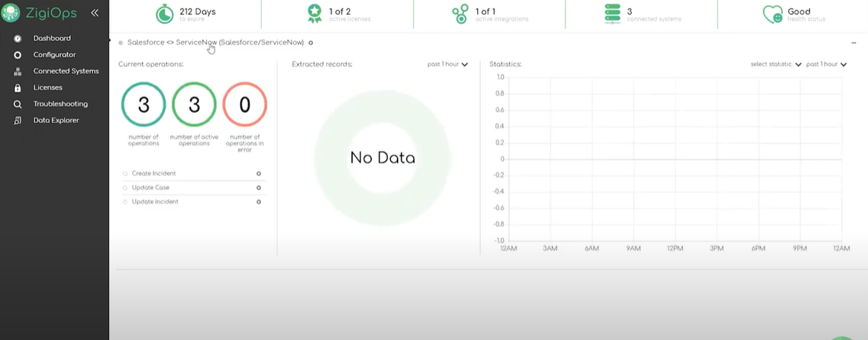Screen dimensions: 868x340
Task: Click the ZigiOps brand name
Action: (x=51, y=13)
